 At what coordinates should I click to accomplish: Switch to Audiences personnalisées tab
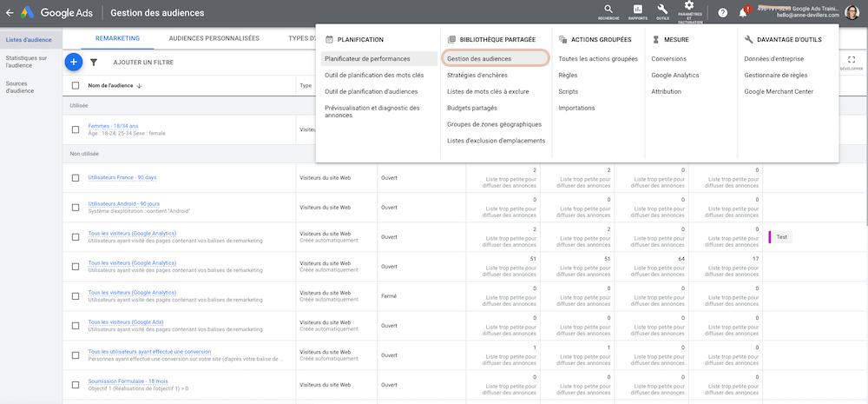pos(214,38)
